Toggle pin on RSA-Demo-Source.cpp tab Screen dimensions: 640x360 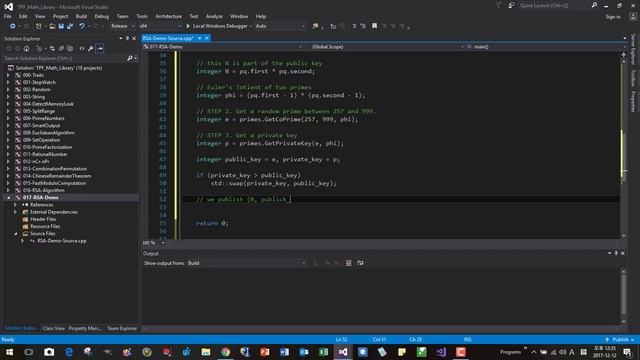200,38
